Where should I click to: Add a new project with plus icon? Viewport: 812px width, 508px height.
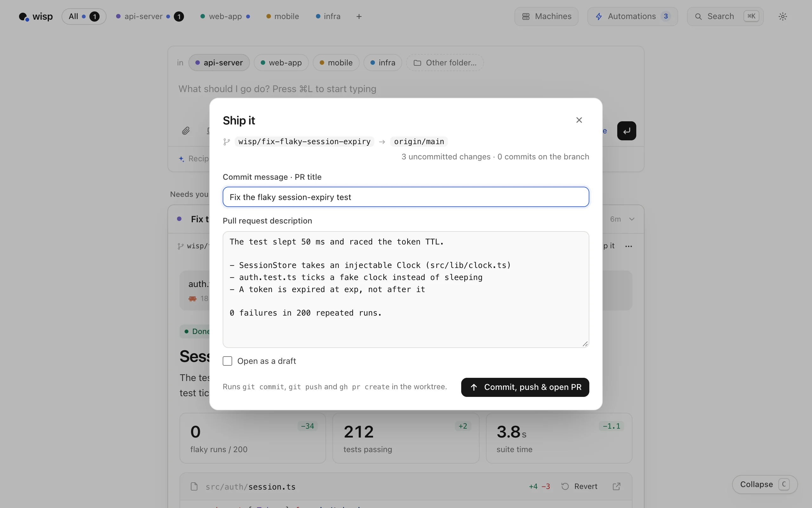(x=359, y=17)
